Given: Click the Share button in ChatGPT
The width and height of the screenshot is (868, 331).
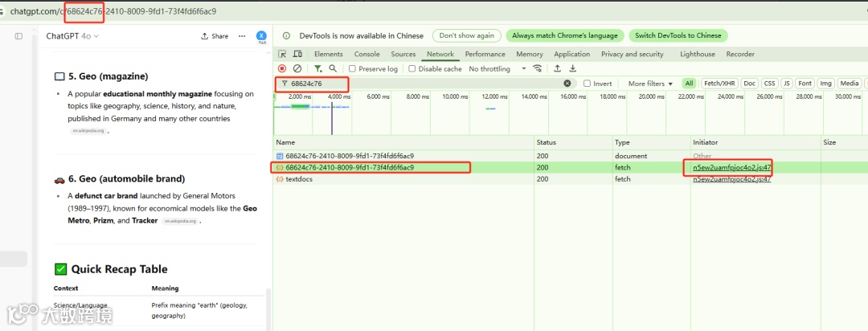Looking at the screenshot, I should pos(215,36).
